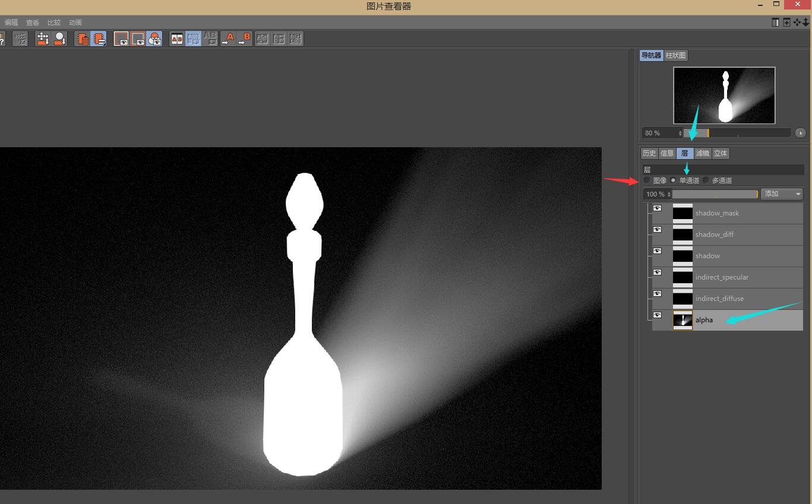
Task: Click the greyed AB with eye icon
Action: (x=210, y=39)
